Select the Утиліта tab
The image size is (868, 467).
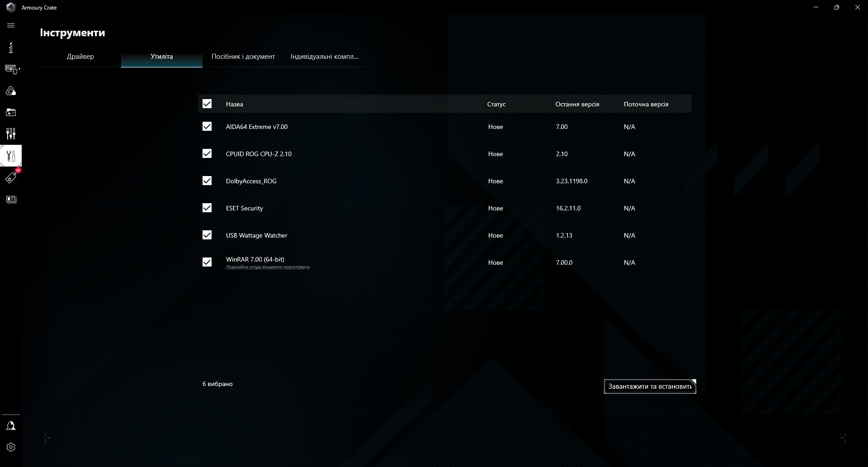point(162,57)
